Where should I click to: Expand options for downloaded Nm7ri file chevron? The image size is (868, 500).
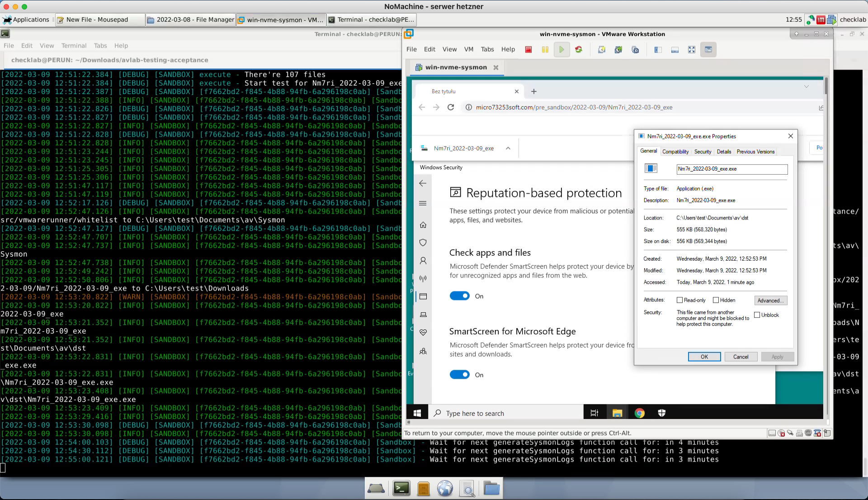[x=508, y=148]
